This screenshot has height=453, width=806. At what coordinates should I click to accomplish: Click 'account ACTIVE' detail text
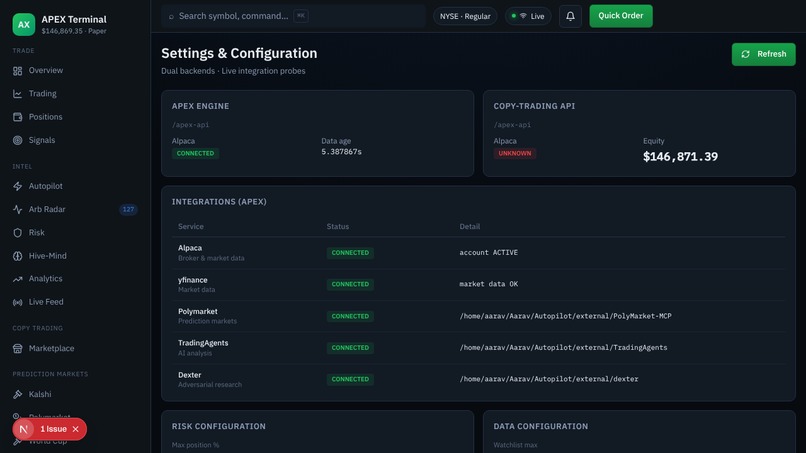point(488,252)
